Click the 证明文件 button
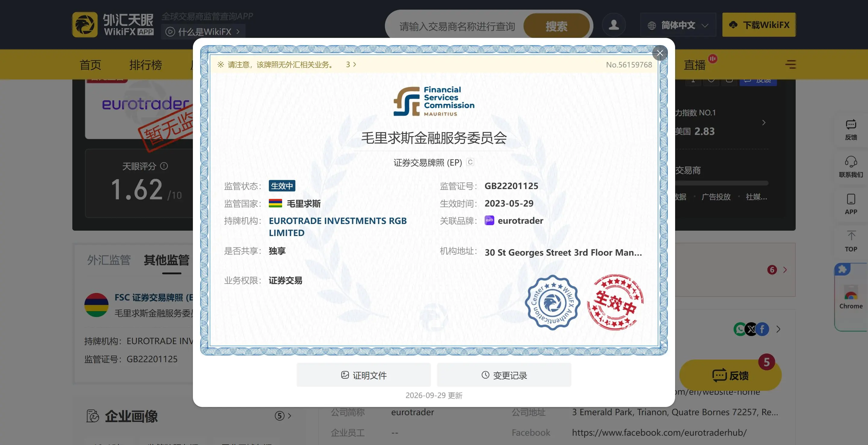This screenshot has width=868, height=445. 363,375
